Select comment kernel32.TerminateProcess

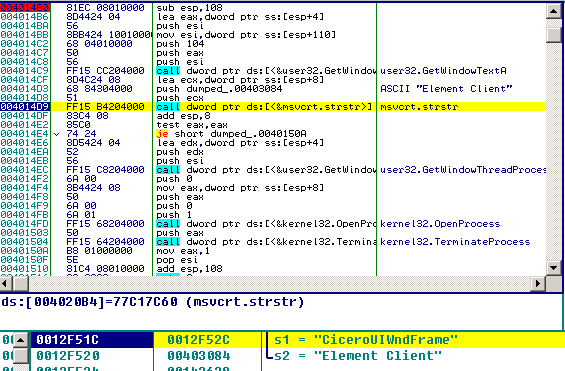click(455, 242)
